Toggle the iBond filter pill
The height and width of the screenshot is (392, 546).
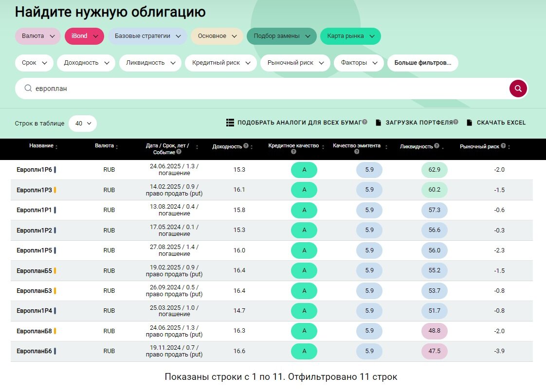(x=84, y=36)
